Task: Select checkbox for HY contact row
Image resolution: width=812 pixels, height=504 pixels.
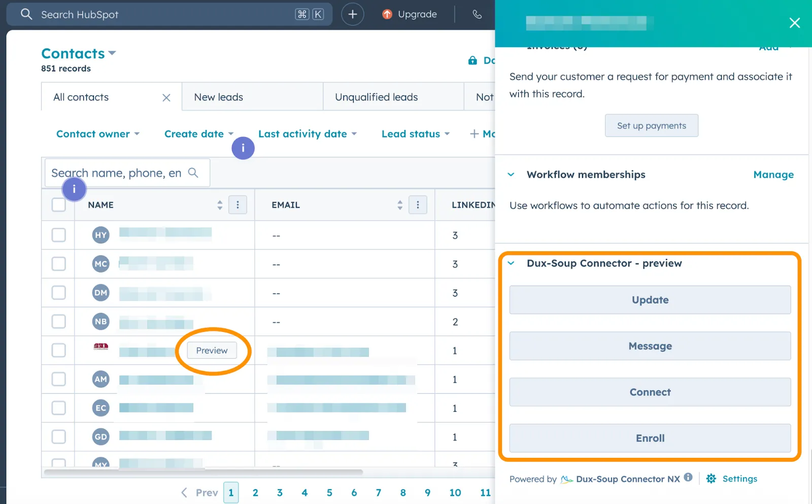Action: 59,235
